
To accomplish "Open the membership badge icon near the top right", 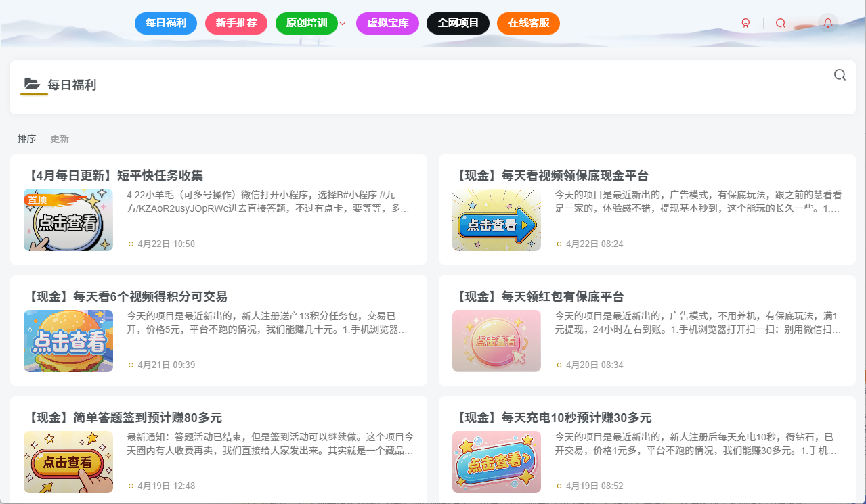I will coord(745,22).
